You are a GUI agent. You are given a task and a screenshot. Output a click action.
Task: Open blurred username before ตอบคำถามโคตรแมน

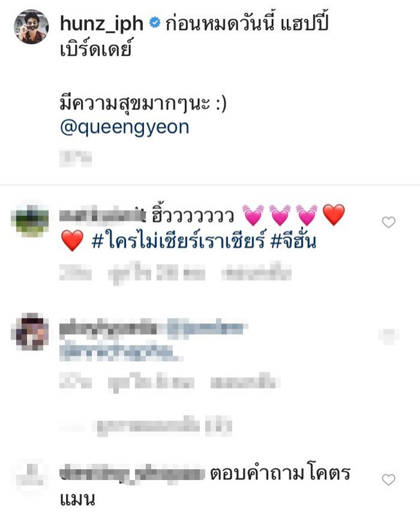pyautogui.click(x=133, y=473)
